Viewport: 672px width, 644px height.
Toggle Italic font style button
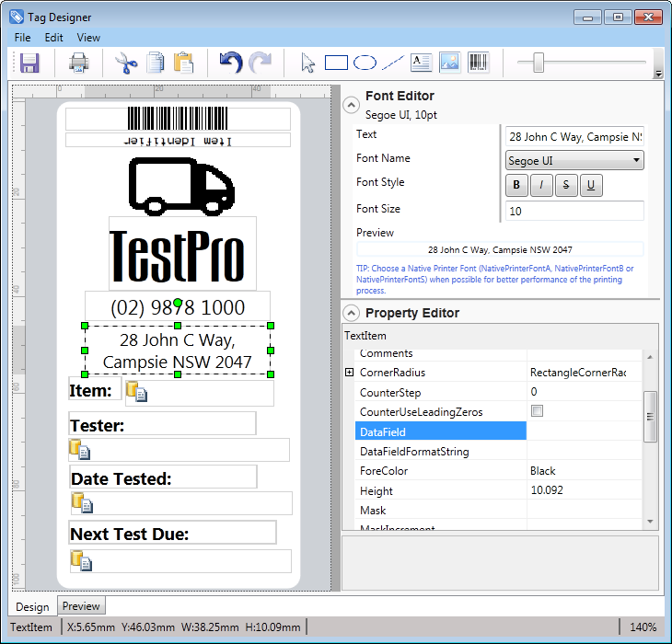[x=540, y=185]
